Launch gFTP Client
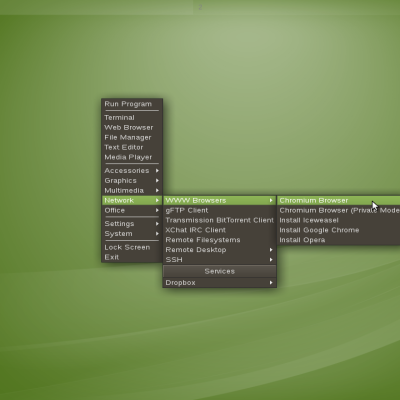This screenshot has width=400, height=400. point(220,210)
